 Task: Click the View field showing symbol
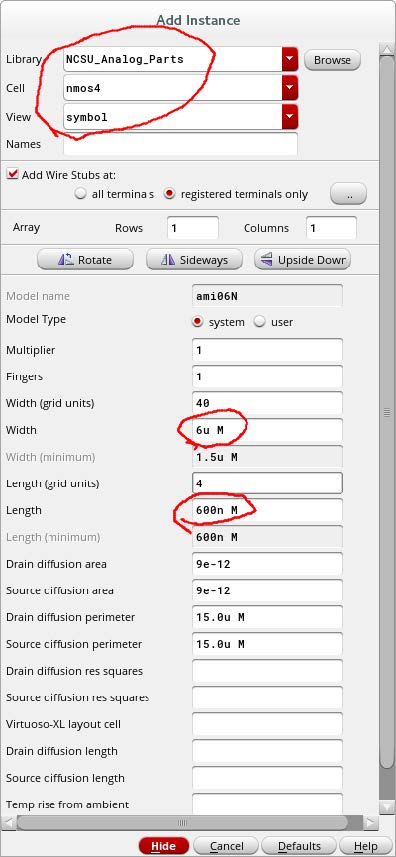click(173, 116)
